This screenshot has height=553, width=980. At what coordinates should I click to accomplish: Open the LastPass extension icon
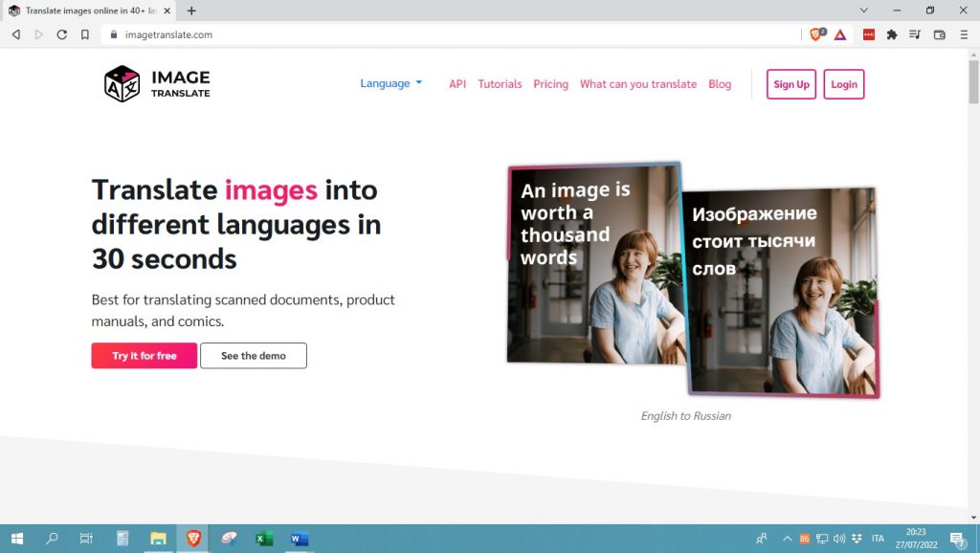tap(869, 34)
